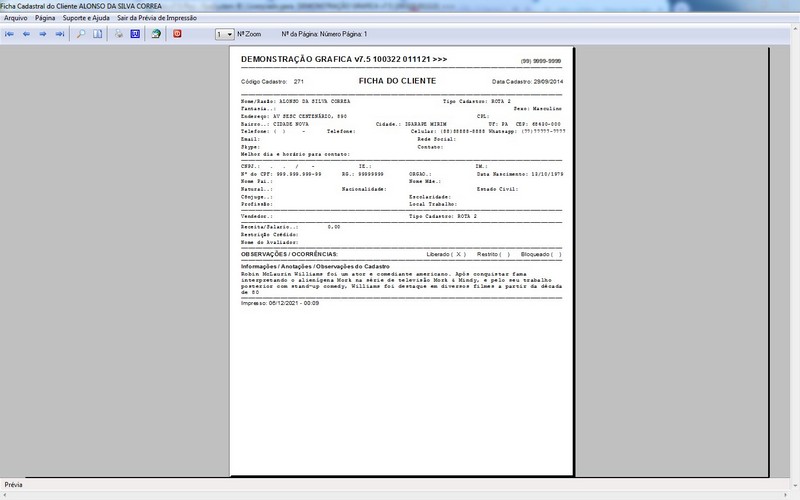800x500 pixels.
Task: Open the Suporte e Ajuda menu
Action: tap(86, 18)
